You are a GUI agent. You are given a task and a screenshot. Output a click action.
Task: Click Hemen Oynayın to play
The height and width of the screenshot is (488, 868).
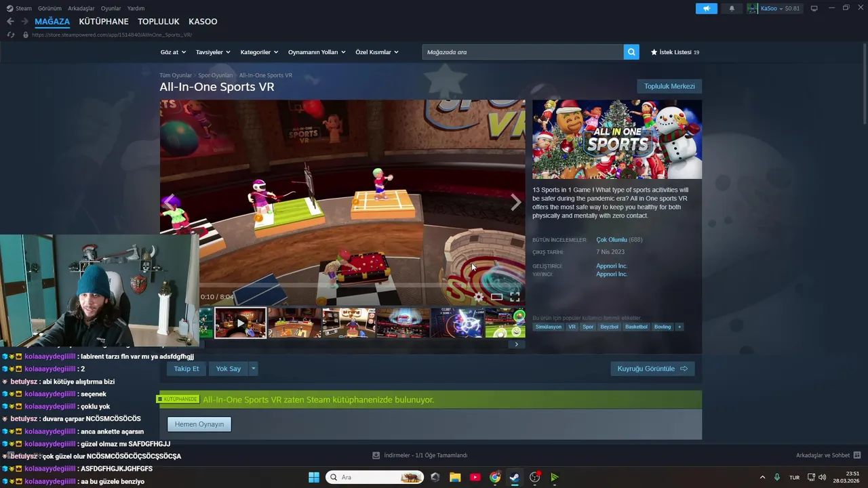click(x=199, y=424)
